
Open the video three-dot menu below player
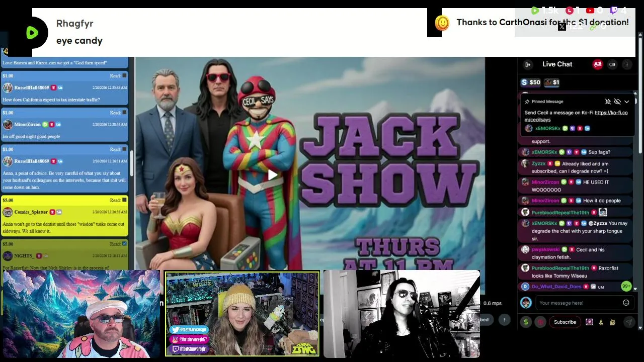coord(504,319)
